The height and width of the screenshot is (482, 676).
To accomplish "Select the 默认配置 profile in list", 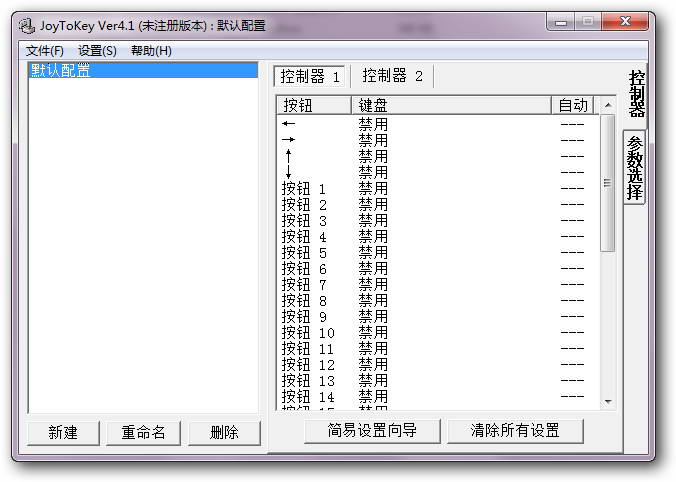I will (60, 71).
